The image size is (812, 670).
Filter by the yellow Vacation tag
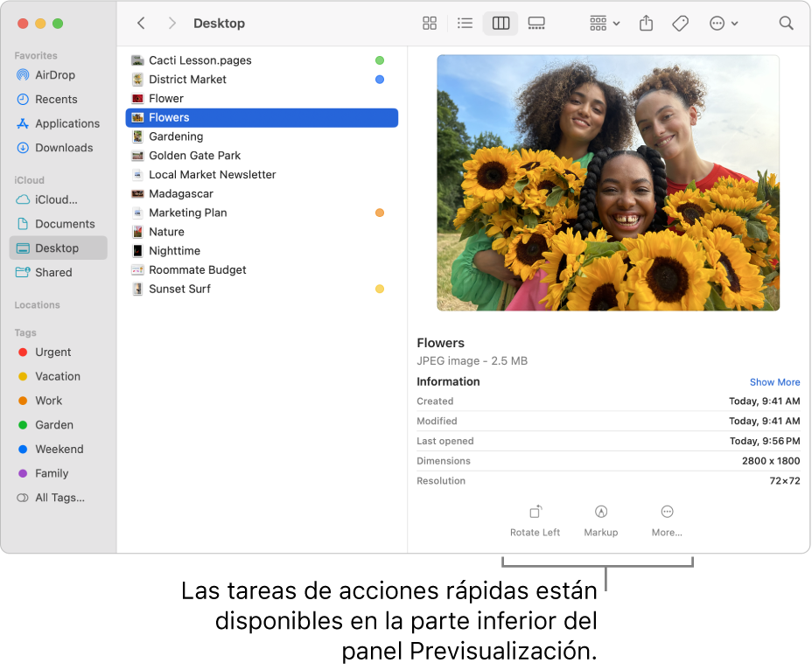pyautogui.click(x=58, y=377)
